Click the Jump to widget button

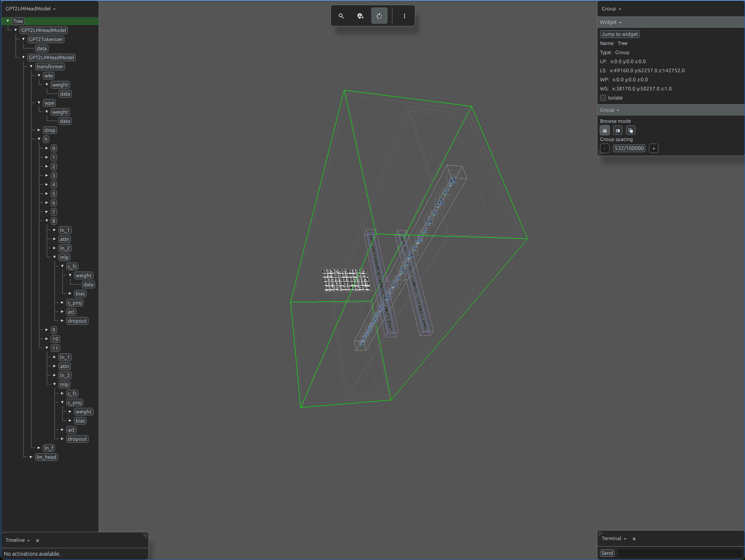point(620,34)
